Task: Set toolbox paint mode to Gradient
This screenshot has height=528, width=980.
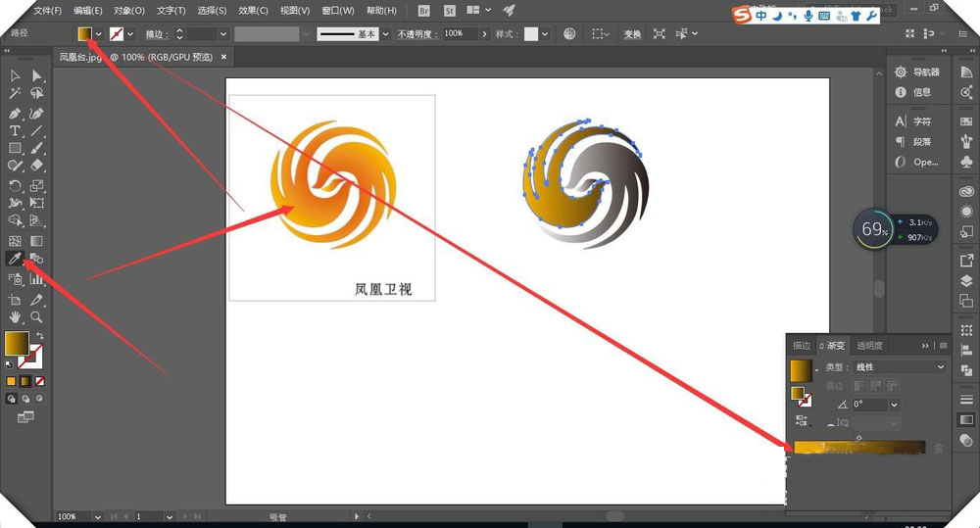Action: [25, 381]
